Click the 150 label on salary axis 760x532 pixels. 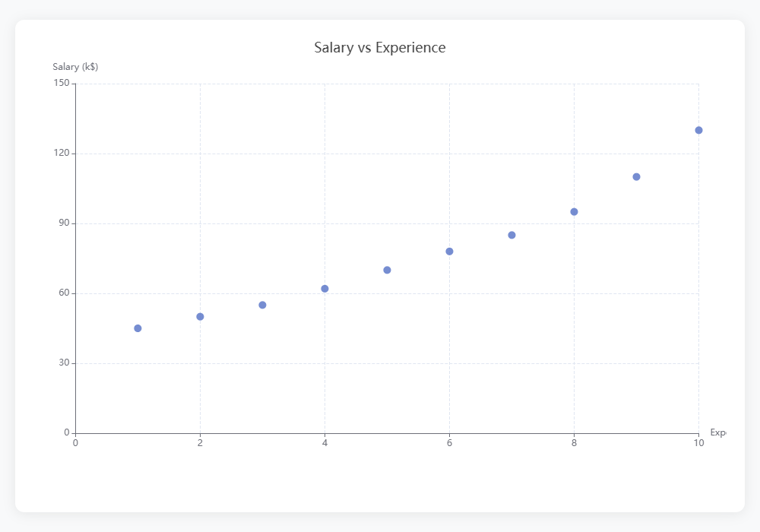pyautogui.click(x=62, y=83)
